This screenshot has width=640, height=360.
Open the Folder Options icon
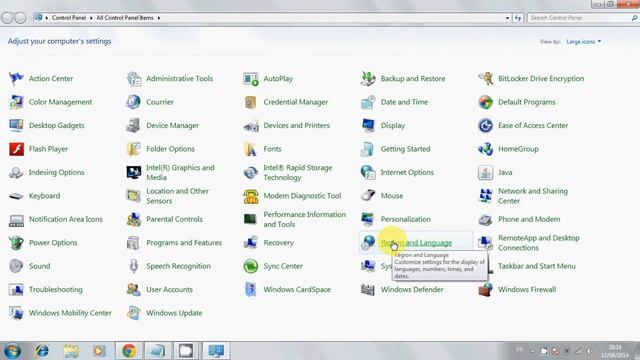(x=134, y=149)
